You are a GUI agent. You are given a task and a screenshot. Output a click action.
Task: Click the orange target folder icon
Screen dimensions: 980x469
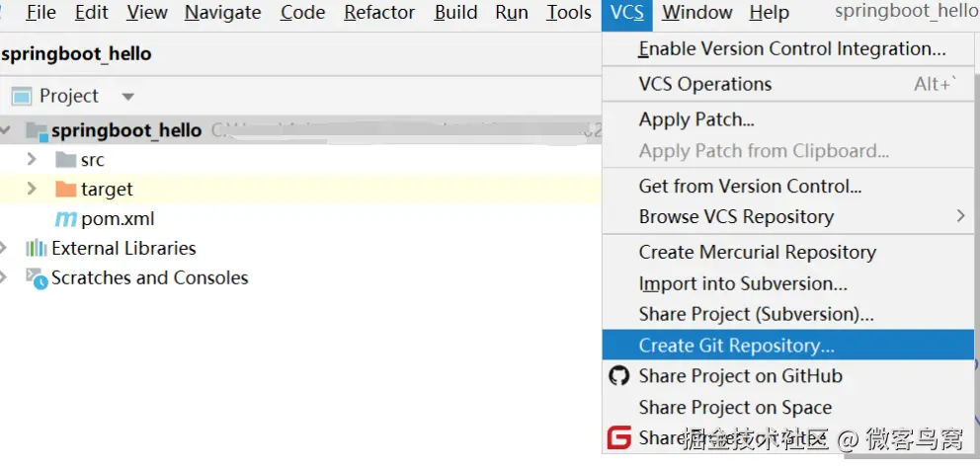point(66,189)
